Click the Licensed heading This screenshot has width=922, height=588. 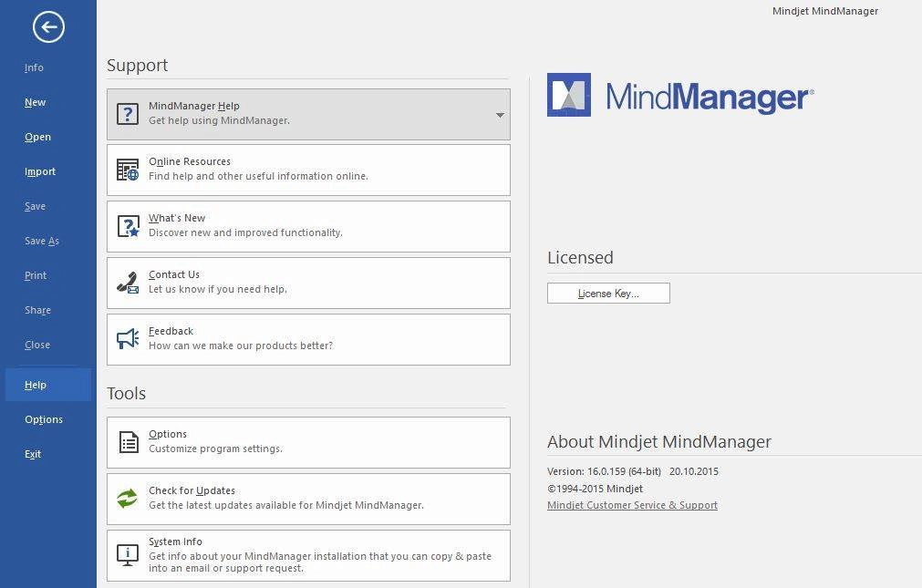pos(580,258)
